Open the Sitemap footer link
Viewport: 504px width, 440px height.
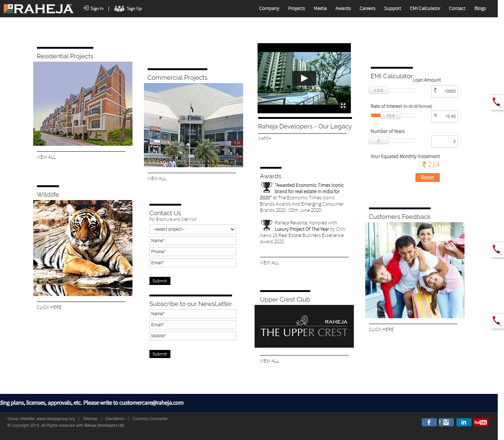click(x=90, y=419)
